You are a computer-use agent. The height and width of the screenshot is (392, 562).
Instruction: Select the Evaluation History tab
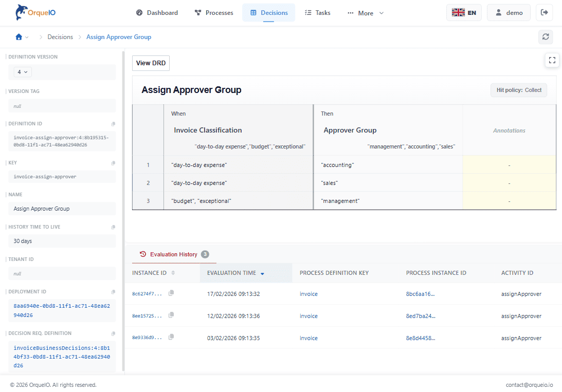point(174,254)
